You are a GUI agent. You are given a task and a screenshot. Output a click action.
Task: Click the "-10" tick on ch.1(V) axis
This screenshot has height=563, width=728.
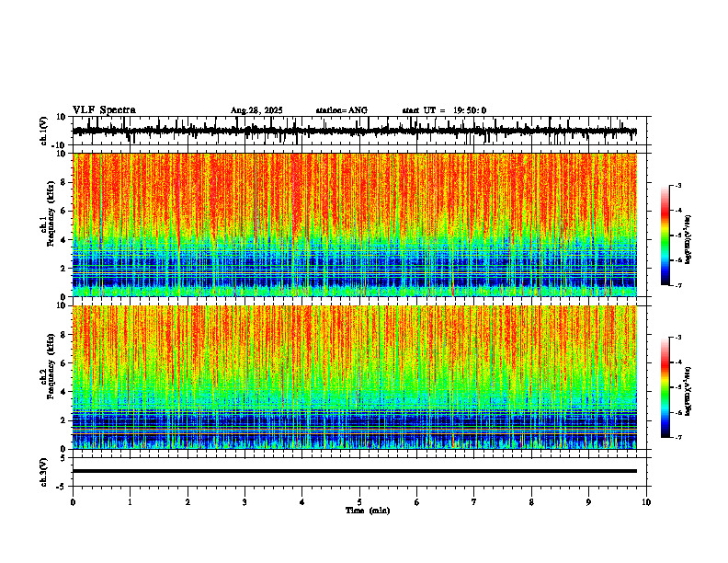click(x=60, y=145)
